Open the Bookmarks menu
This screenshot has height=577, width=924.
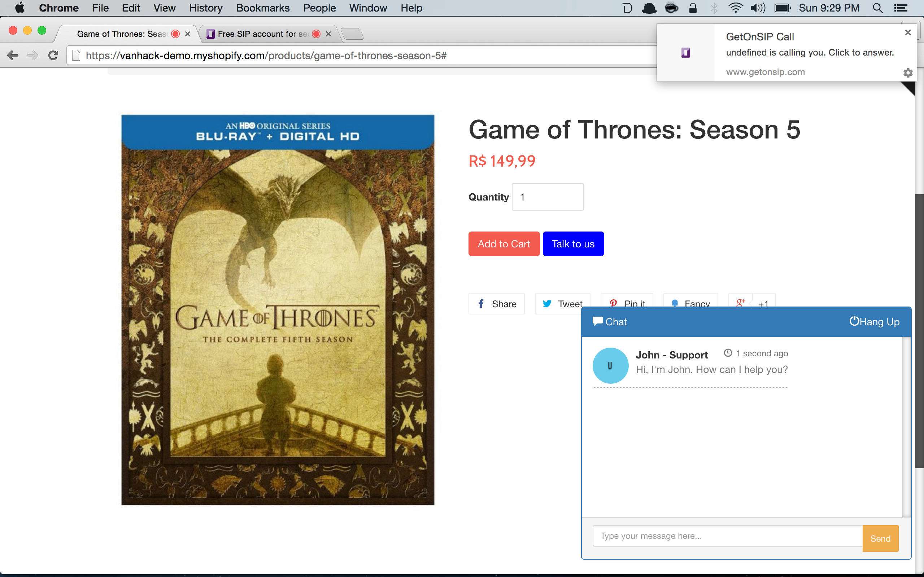tap(263, 8)
